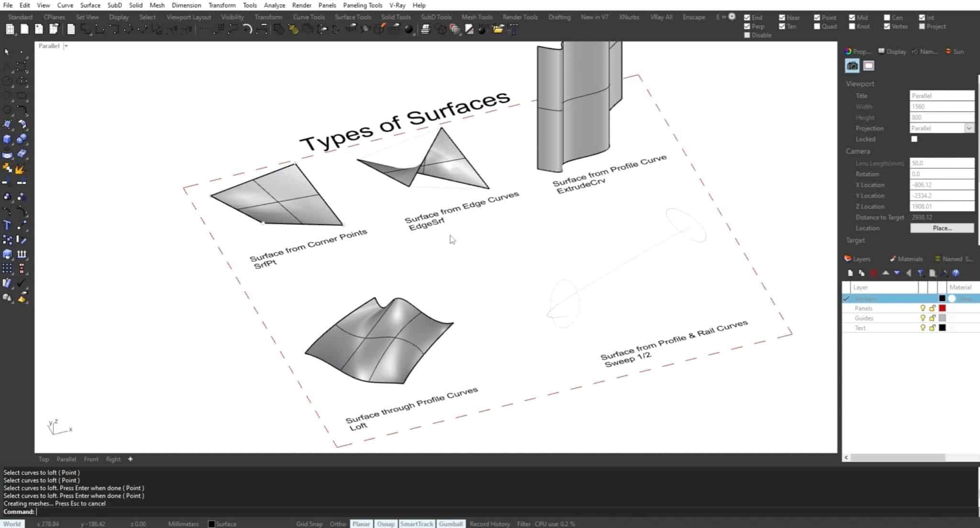Enable the Quad osnap checkbox
Viewport: 980px width, 528px height.
point(817,26)
